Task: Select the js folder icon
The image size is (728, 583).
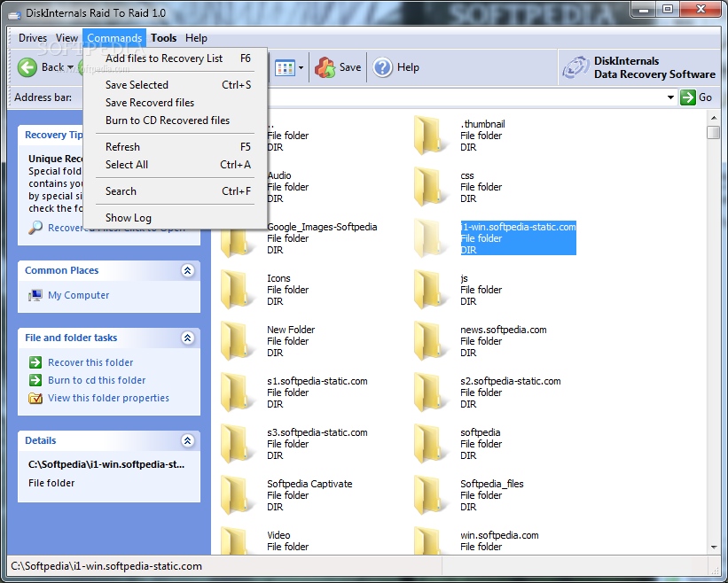Action: pyautogui.click(x=429, y=290)
